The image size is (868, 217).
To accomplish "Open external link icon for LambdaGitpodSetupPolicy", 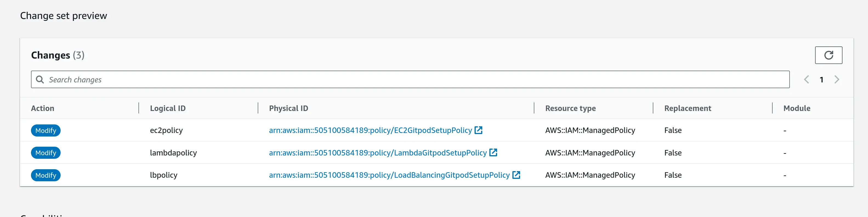I will (493, 152).
